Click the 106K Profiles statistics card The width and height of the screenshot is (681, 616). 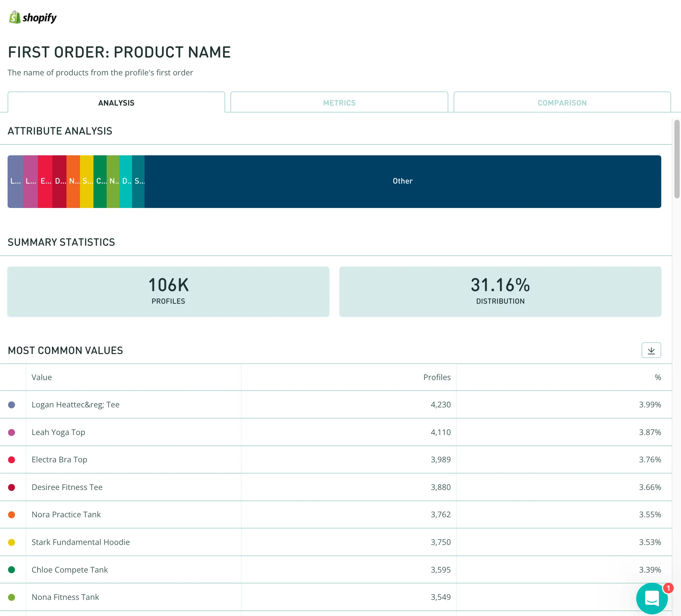[168, 291]
